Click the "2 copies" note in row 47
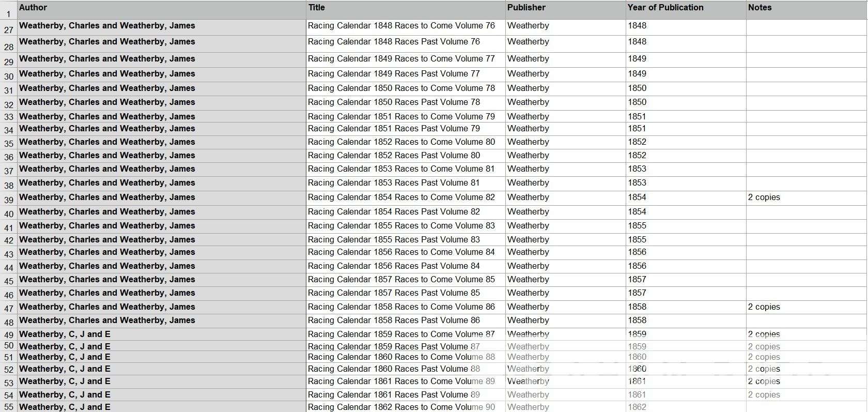Viewport: 868px width, 412px height. coord(764,307)
